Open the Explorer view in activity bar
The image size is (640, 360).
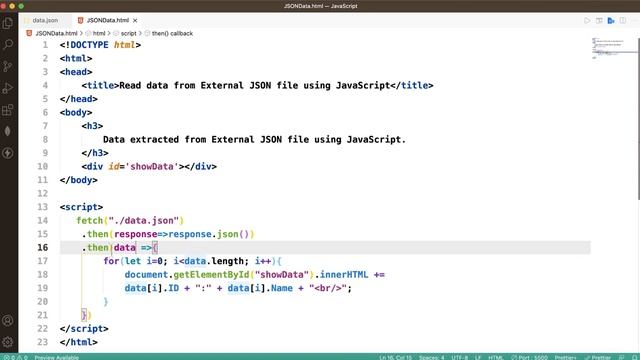point(8,23)
